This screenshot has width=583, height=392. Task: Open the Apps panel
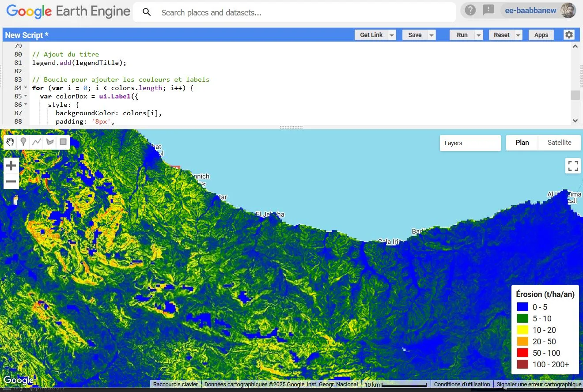point(541,34)
